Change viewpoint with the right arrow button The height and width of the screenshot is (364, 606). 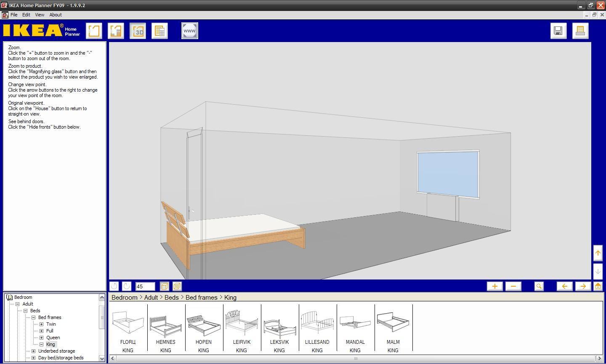(x=583, y=286)
